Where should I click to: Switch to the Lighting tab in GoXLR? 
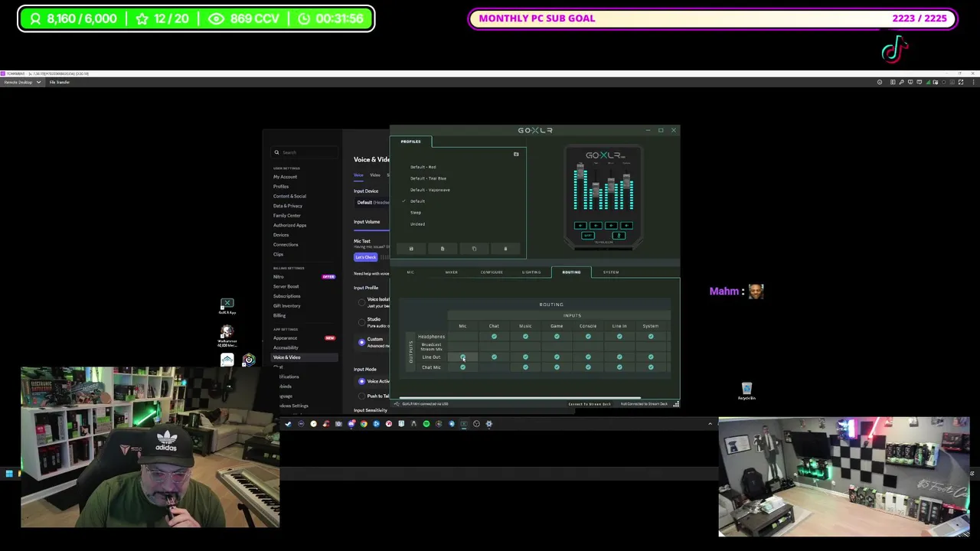point(531,272)
